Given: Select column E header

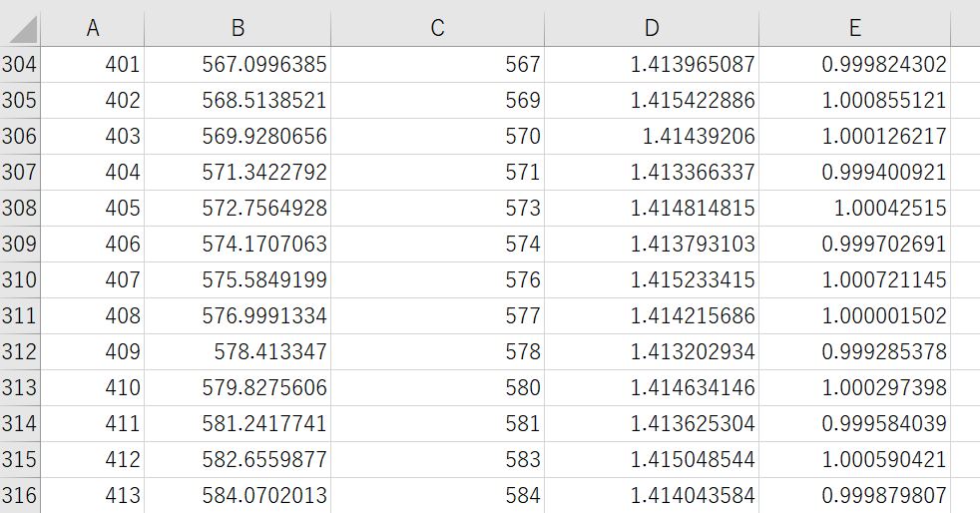Looking at the screenshot, I should [855, 28].
